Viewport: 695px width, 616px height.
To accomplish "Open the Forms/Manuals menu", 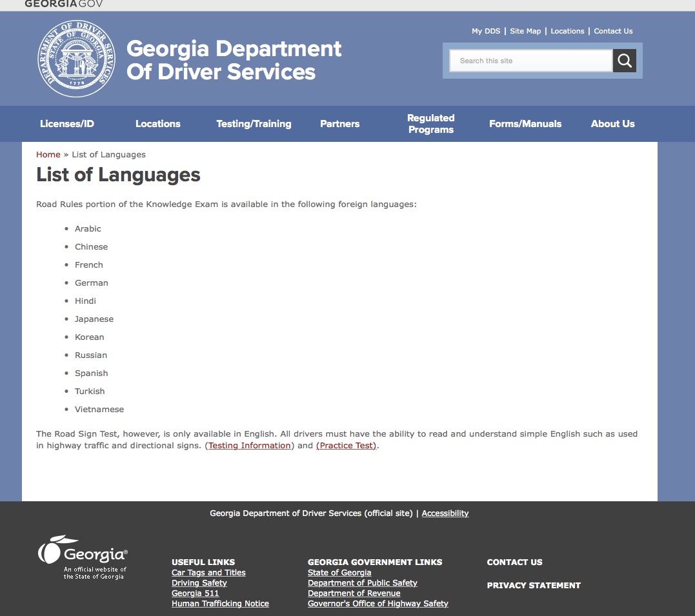I will coord(525,124).
